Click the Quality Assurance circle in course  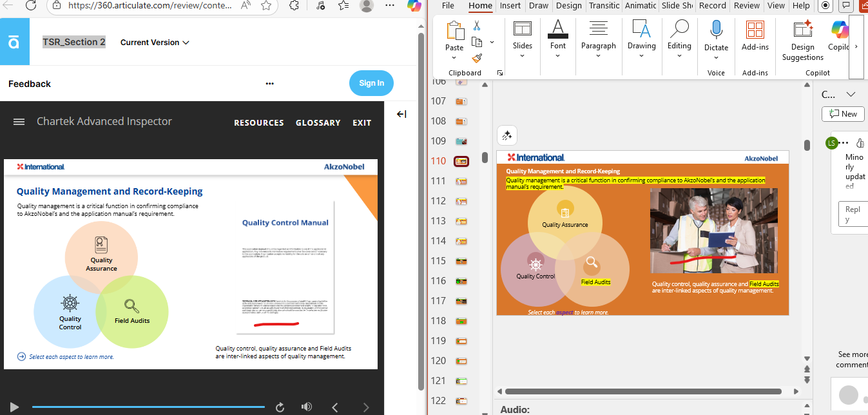click(101, 256)
